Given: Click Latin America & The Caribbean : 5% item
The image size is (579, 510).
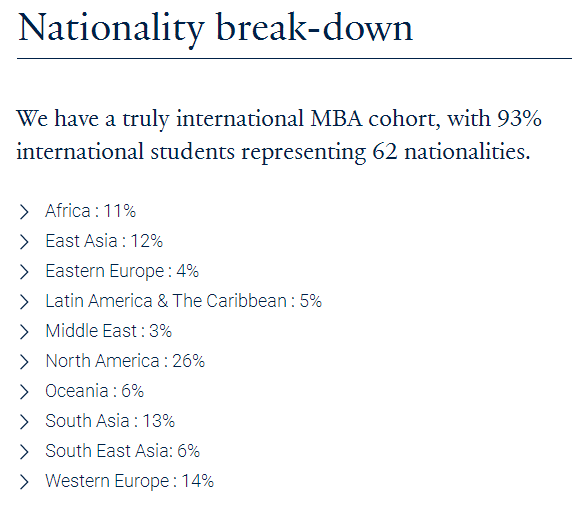Looking at the screenshot, I should [x=184, y=301].
